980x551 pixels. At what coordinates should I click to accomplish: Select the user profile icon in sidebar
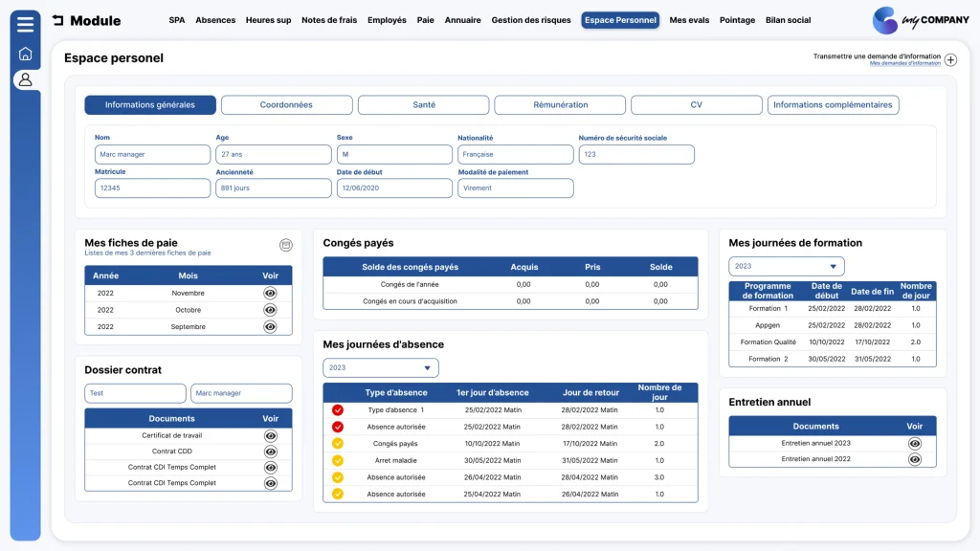point(25,80)
